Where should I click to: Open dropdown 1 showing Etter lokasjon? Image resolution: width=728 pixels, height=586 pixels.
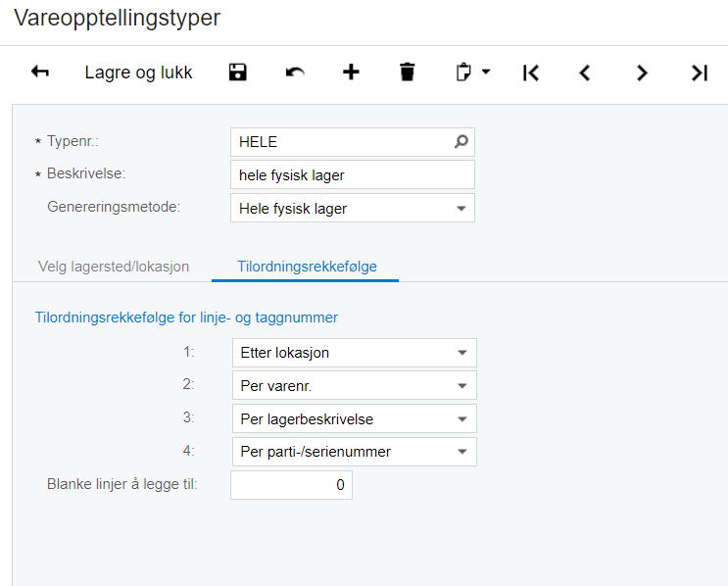[355, 353]
